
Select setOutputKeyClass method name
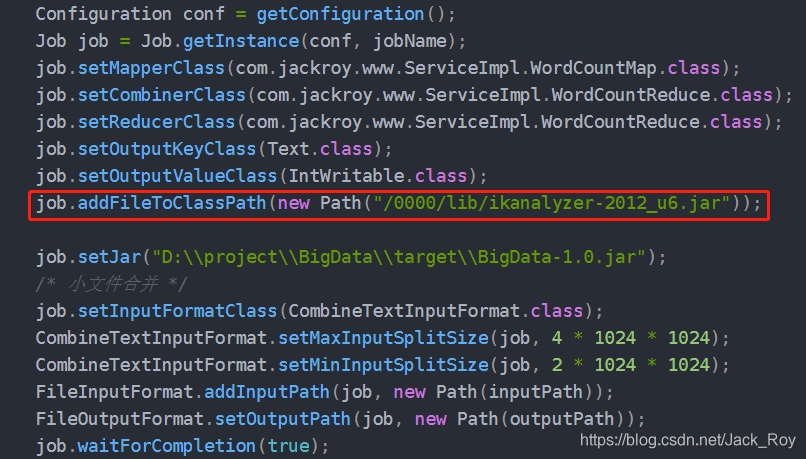point(167,149)
